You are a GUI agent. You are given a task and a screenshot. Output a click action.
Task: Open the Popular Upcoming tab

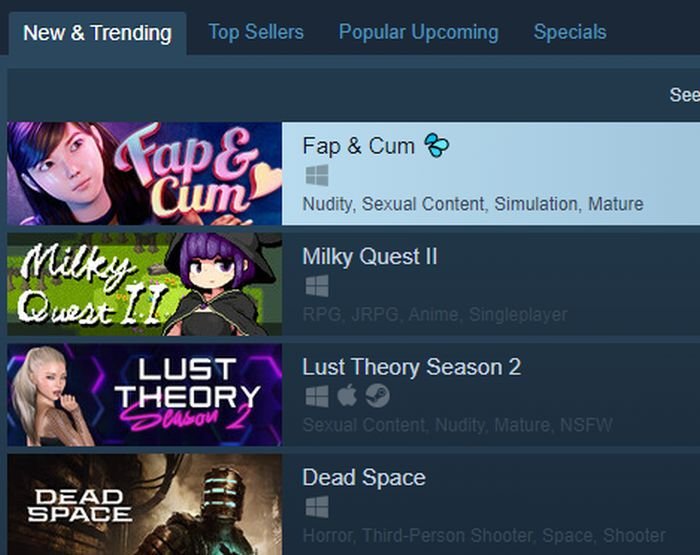coord(418,32)
